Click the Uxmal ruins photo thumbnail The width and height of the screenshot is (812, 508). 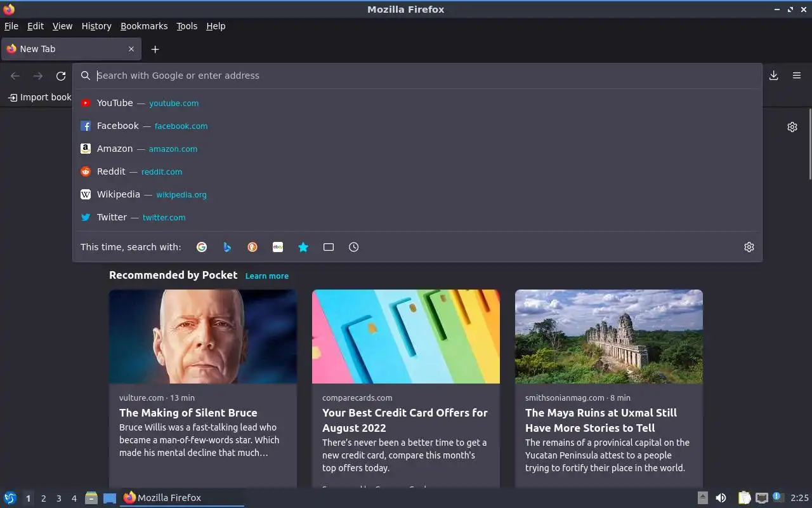tap(609, 337)
